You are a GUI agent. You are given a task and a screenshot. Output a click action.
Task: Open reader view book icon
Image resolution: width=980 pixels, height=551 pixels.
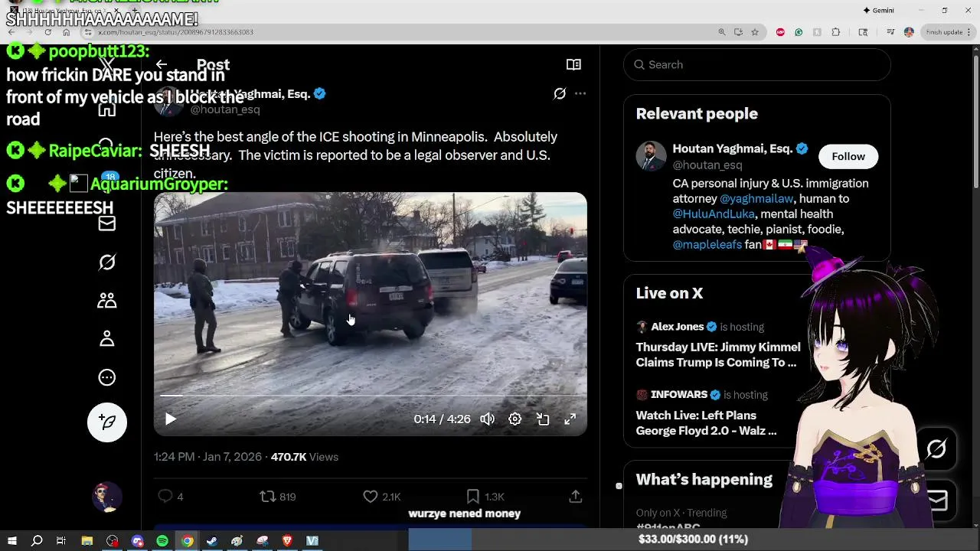[x=573, y=64]
